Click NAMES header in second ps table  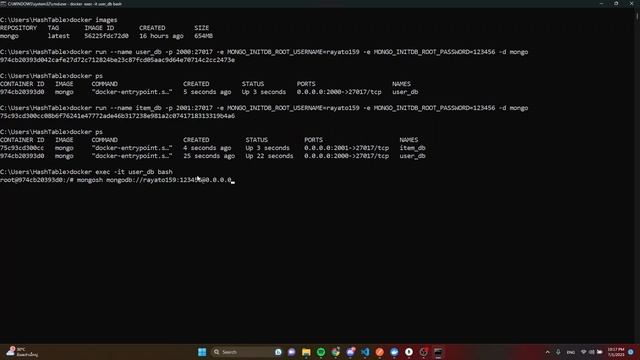[409, 140]
